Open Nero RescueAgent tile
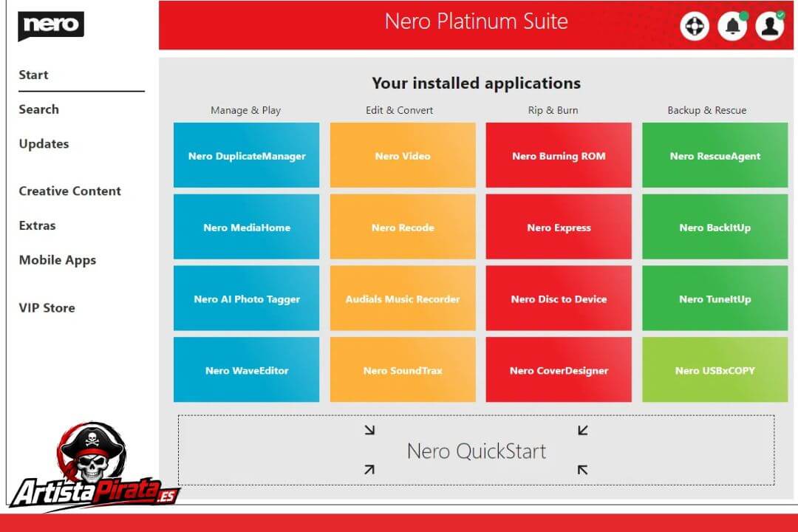This screenshot has width=798, height=532. [x=715, y=155]
